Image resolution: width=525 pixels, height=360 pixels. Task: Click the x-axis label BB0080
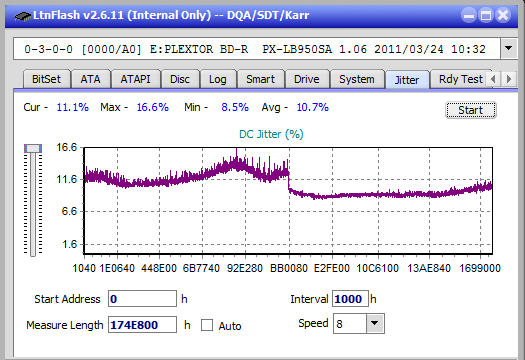(289, 268)
